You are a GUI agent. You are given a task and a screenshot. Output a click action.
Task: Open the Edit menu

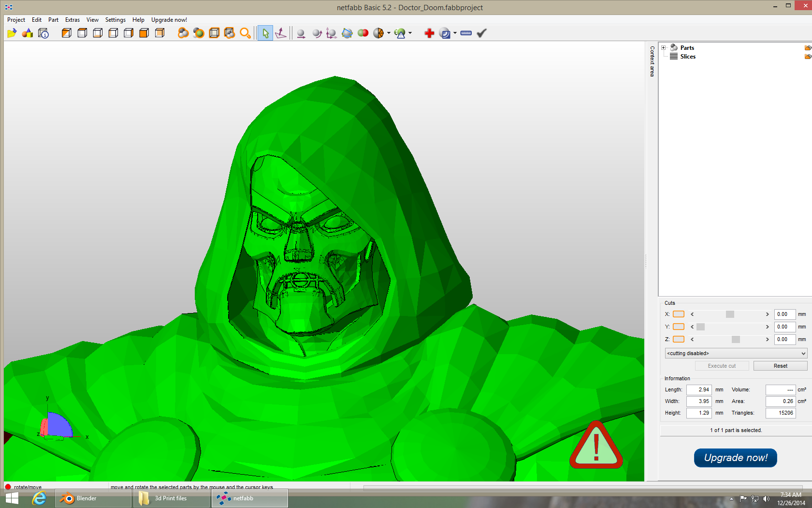tap(37, 20)
